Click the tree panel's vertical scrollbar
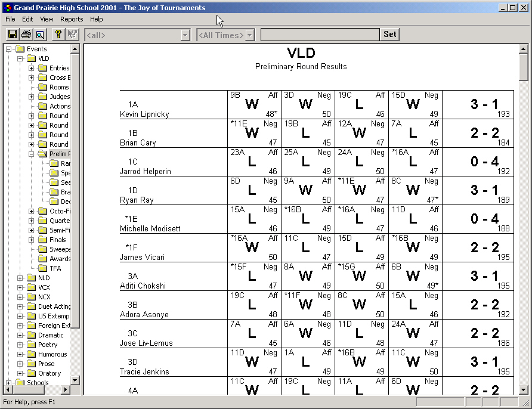Screen dimensions: 532x409 pos(75,209)
